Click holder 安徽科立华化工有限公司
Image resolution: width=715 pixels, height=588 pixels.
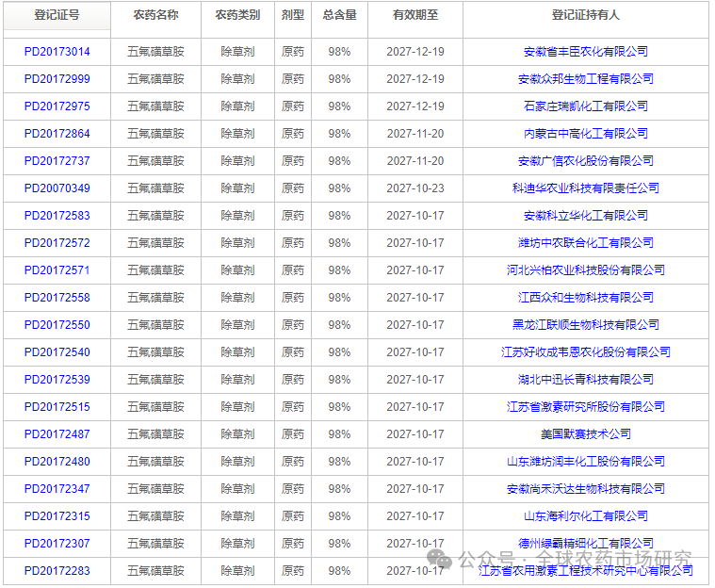click(x=586, y=216)
